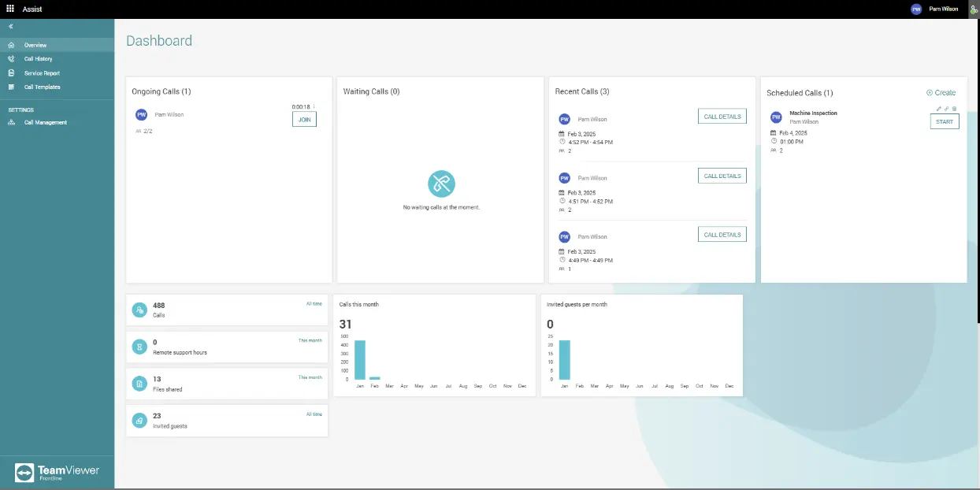Click the TeamViewer Frontline logo
The image size is (980, 490).
[x=57, y=472]
